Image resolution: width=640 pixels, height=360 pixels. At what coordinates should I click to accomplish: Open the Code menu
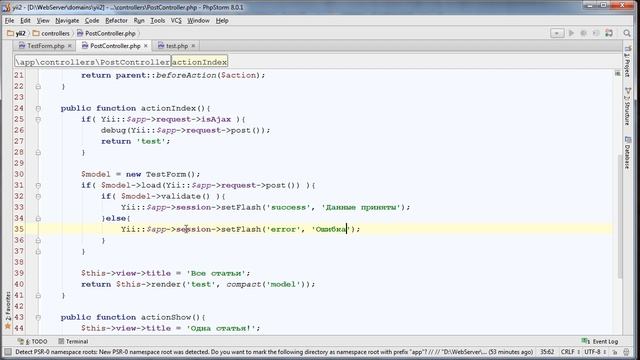point(92,20)
